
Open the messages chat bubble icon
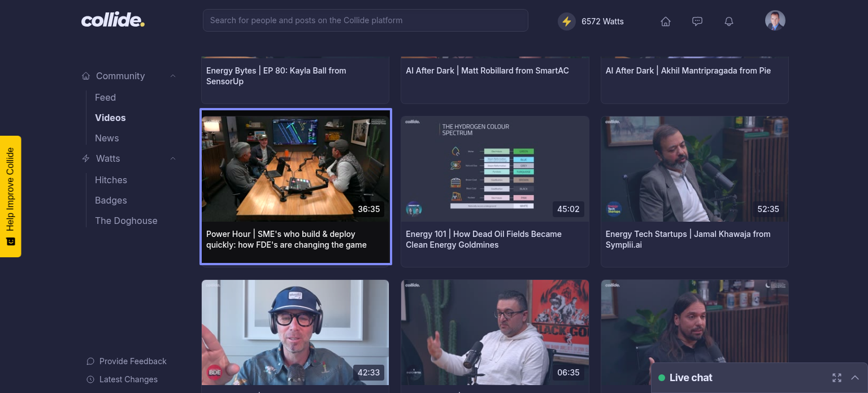697,21
